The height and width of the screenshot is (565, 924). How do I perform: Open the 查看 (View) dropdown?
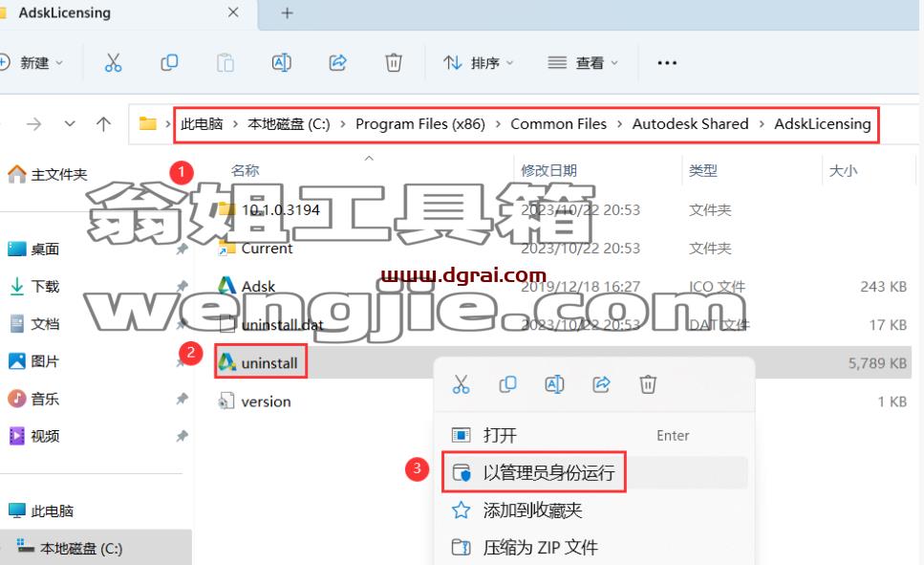point(583,62)
